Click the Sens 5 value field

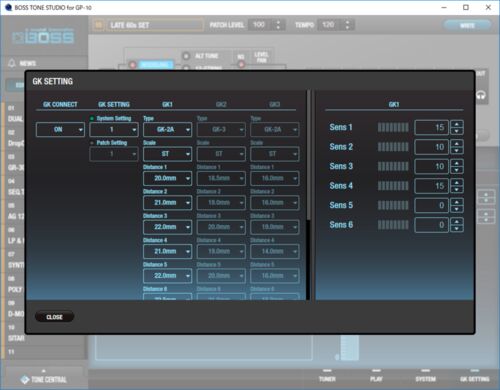tap(431, 205)
